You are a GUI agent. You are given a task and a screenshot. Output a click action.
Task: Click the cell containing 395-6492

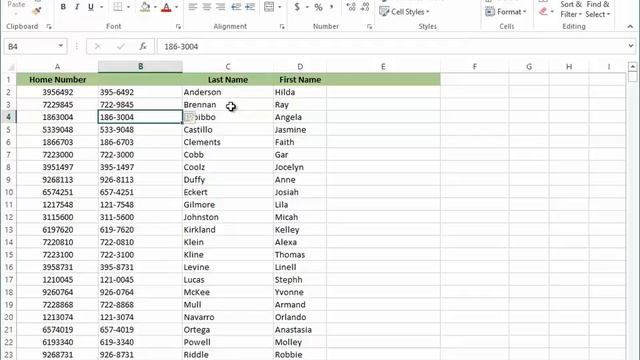point(140,92)
